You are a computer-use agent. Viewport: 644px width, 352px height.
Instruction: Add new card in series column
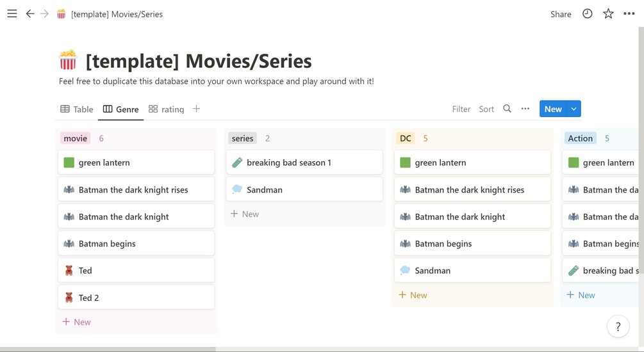pos(245,214)
